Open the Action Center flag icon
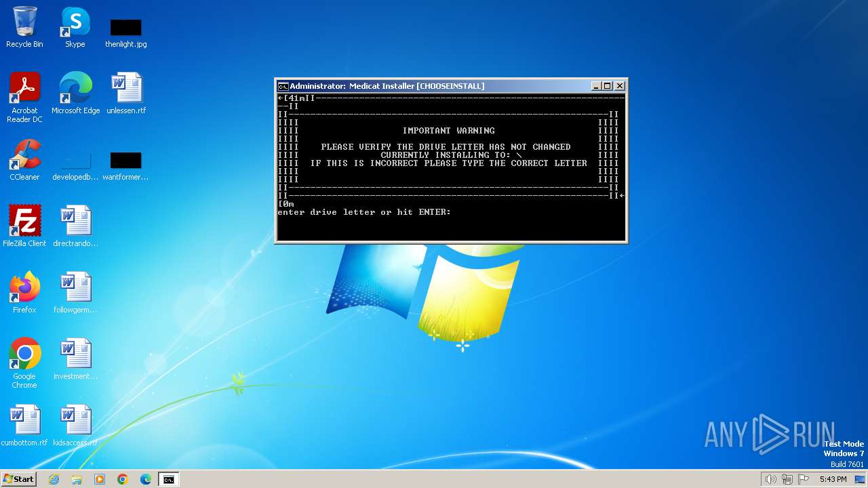Image resolution: width=868 pixels, height=488 pixels. tap(804, 479)
